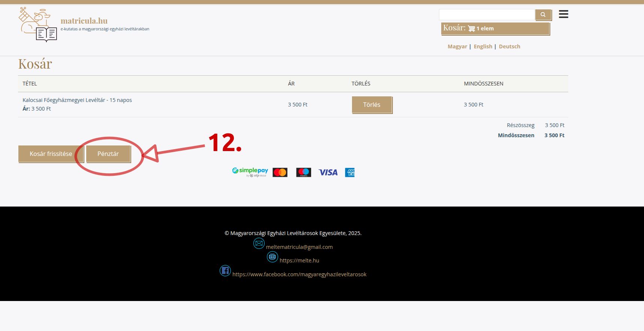Switch language to Deutsch
This screenshot has height=331, width=644.
tap(509, 46)
